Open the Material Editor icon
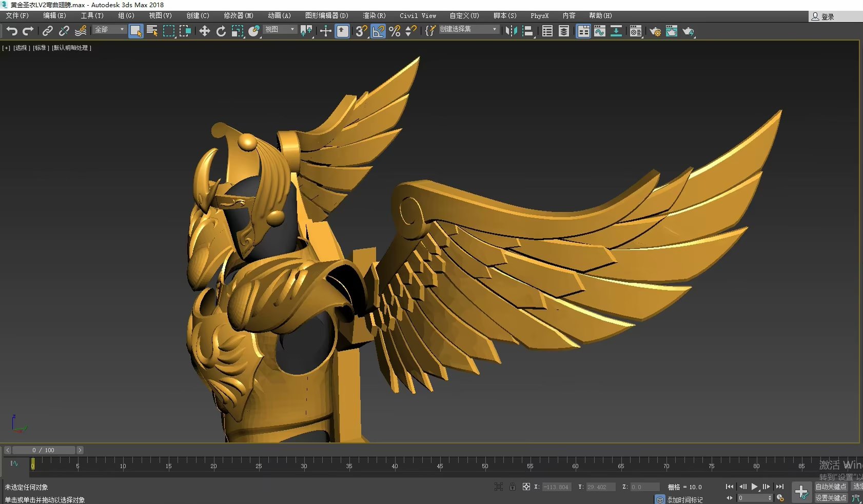 click(635, 31)
